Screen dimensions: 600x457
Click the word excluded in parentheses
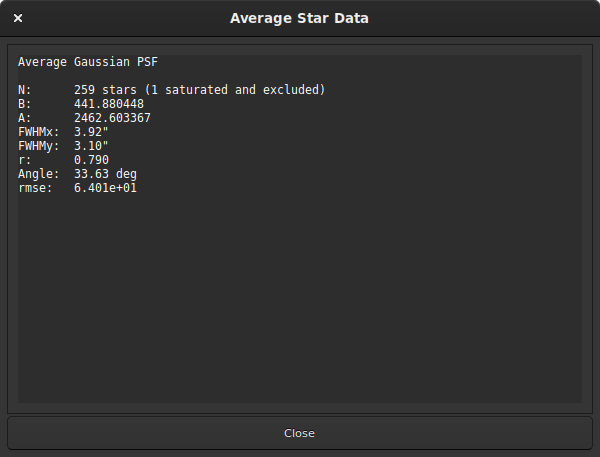(291, 90)
